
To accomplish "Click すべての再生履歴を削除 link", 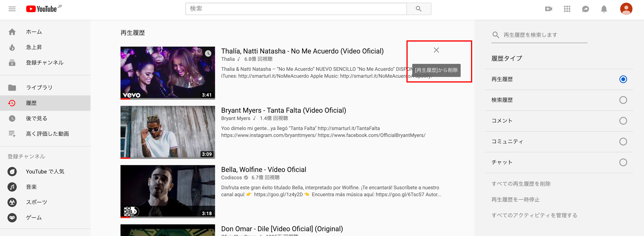I will 521,184.
